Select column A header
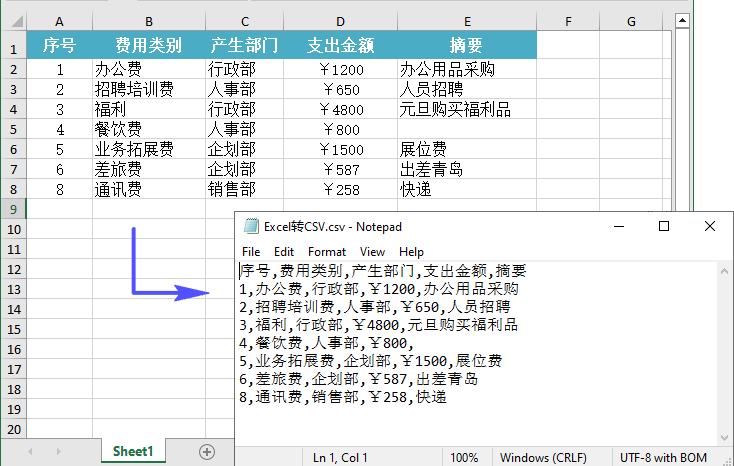The height and width of the screenshot is (466, 734). pyautogui.click(x=59, y=22)
